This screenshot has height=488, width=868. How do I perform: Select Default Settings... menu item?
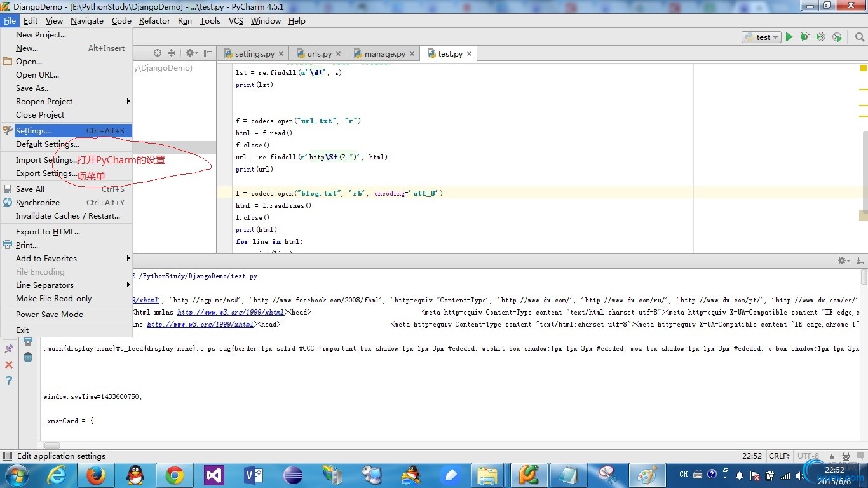coord(66,144)
